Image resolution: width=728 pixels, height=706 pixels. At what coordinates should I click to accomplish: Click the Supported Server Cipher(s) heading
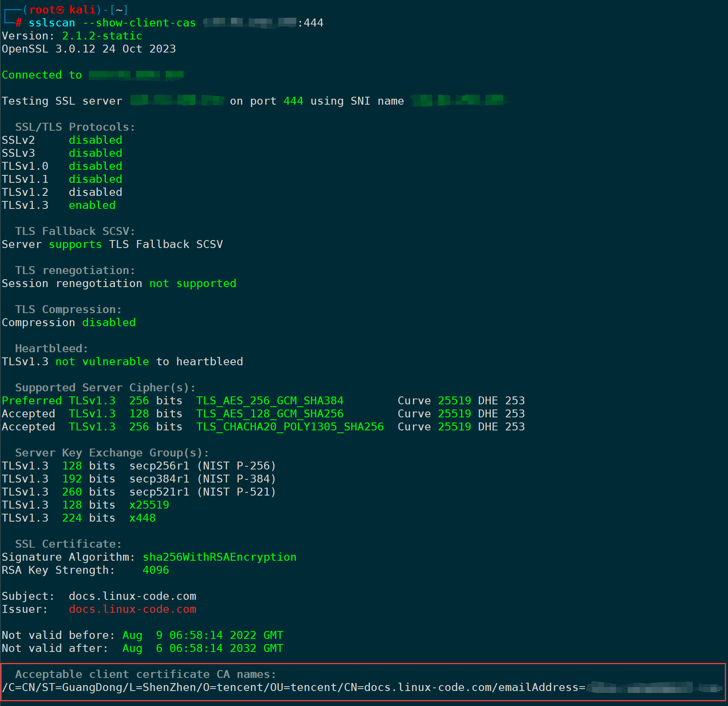105,388
